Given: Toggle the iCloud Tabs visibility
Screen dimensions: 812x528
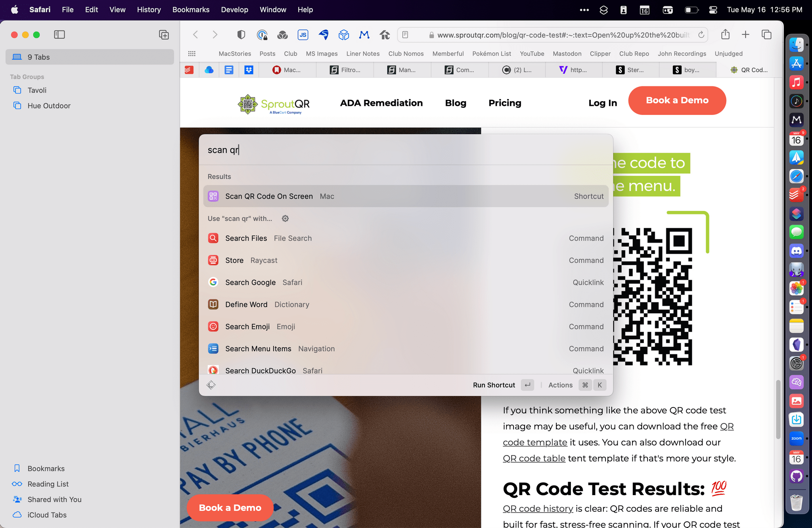Looking at the screenshot, I should click(46, 515).
